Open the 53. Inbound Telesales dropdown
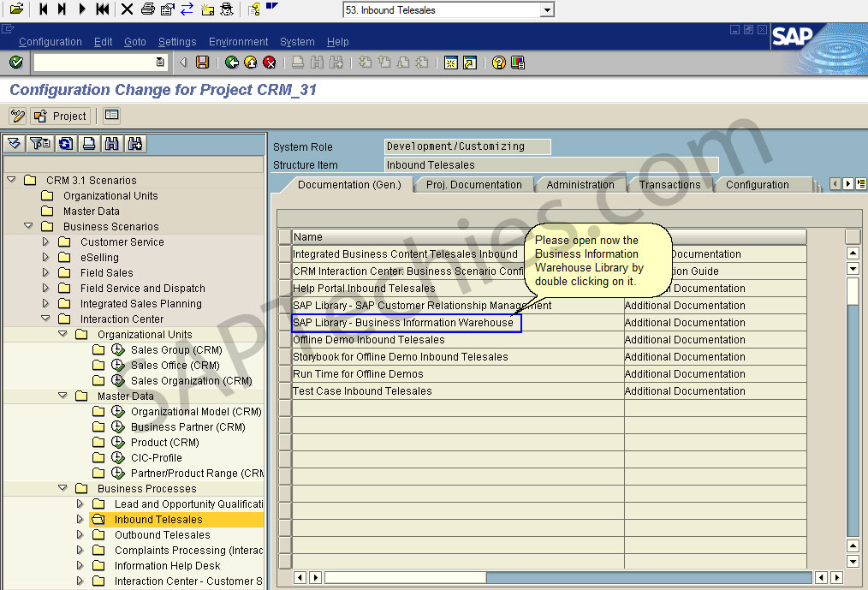The height and width of the screenshot is (590, 868). tap(547, 10)
